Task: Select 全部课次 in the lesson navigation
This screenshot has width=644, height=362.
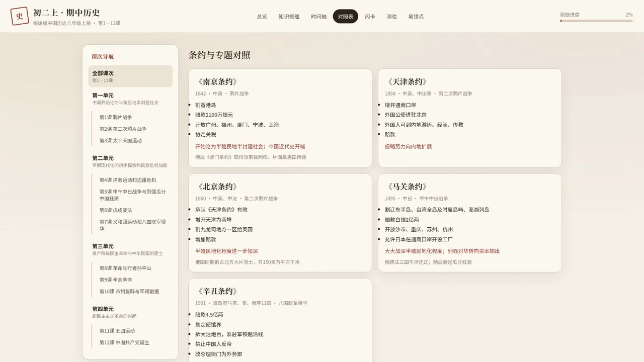Action: (x=130, y=76)
